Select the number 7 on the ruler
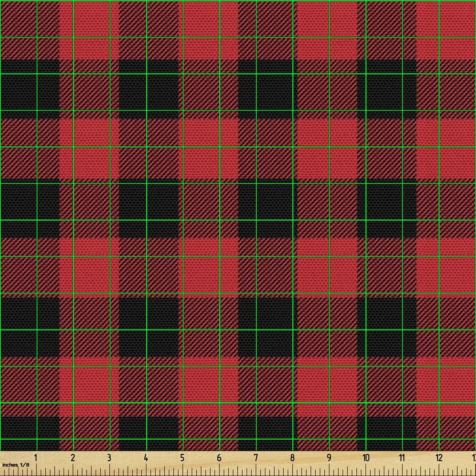The image size is (476, 476). (x=256, y=458)
